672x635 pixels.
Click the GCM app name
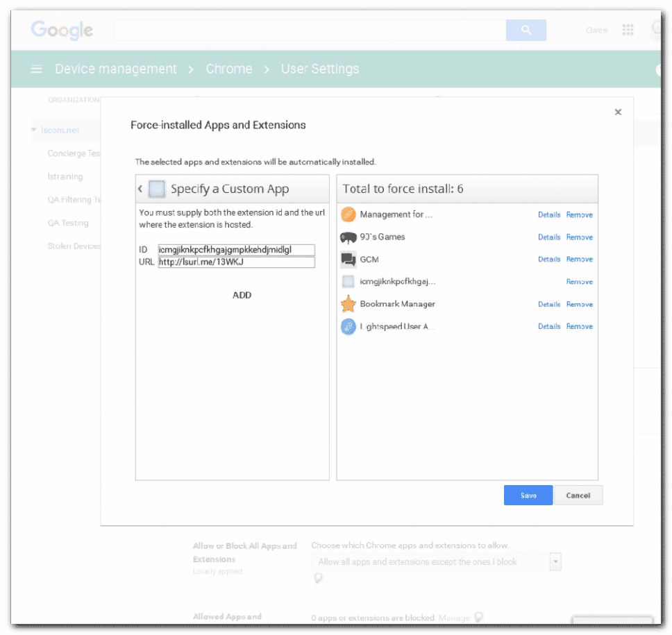tap(369, 260)
